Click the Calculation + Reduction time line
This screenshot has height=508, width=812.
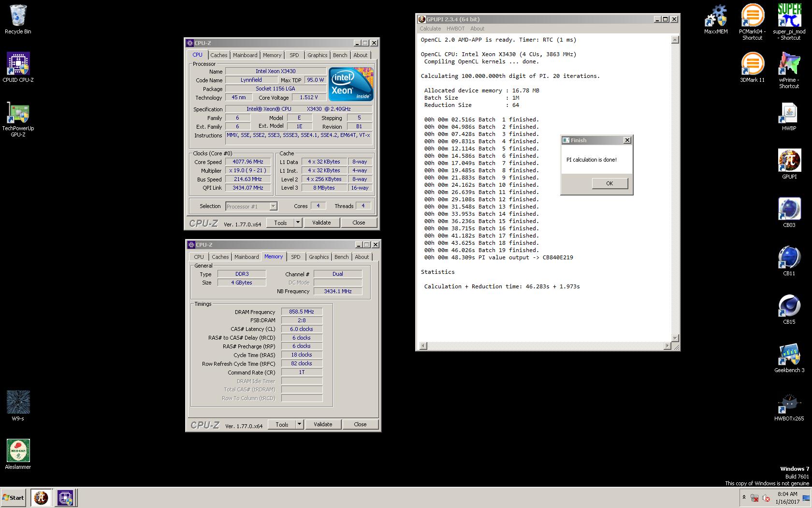click(x=502, y=286)
